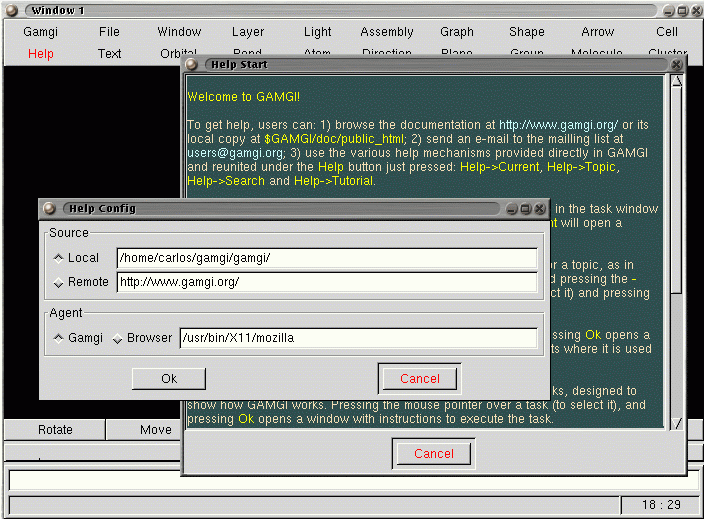
Task: Click the Browser path input field
Action: click(358, 338)
